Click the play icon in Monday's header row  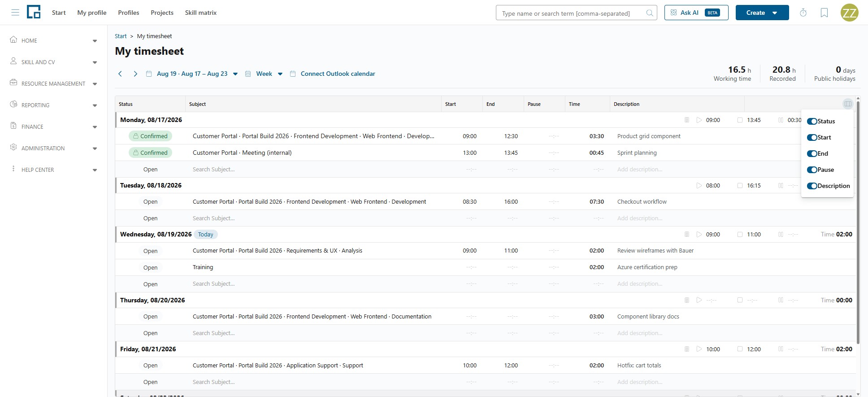point(699,120)
